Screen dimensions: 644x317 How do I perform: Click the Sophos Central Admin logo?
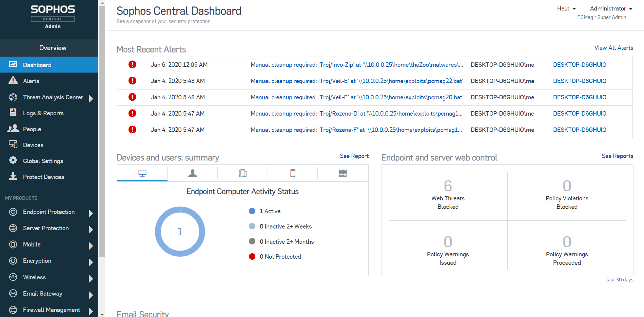pyautogui.click(x=53, y=17)
